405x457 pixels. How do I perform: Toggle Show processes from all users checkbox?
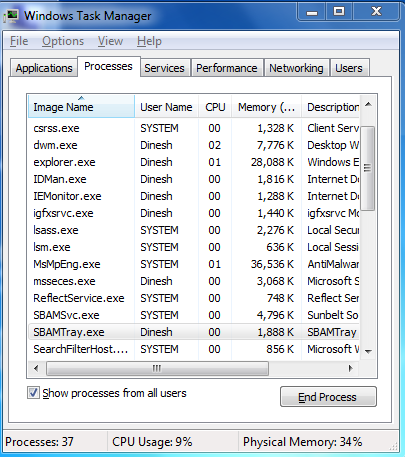(x=33, y=393)
